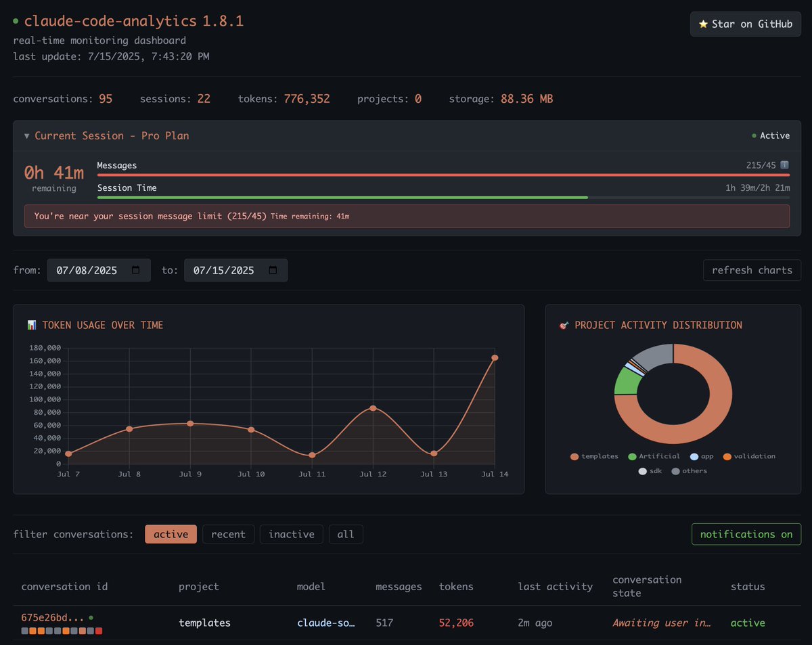Click the Jul 11 data point on chart
812x645 pixels.
click(312, 455)
